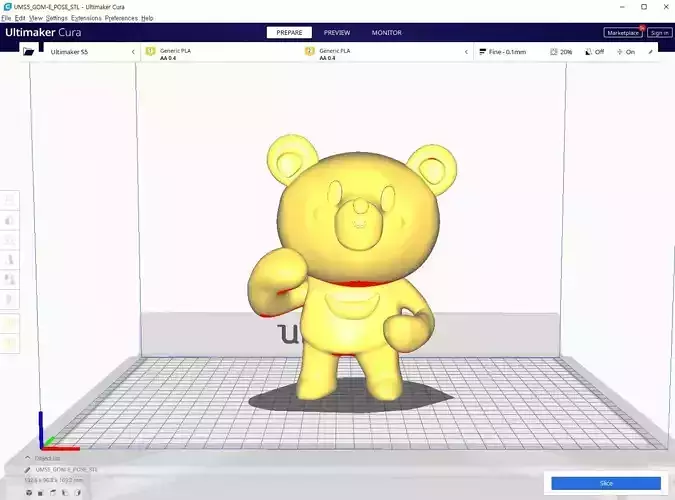The width and height of the screenshot is (675, 500).
Task: Click the extruder 1 Generic PLA icon
Action: pos(150,52)
